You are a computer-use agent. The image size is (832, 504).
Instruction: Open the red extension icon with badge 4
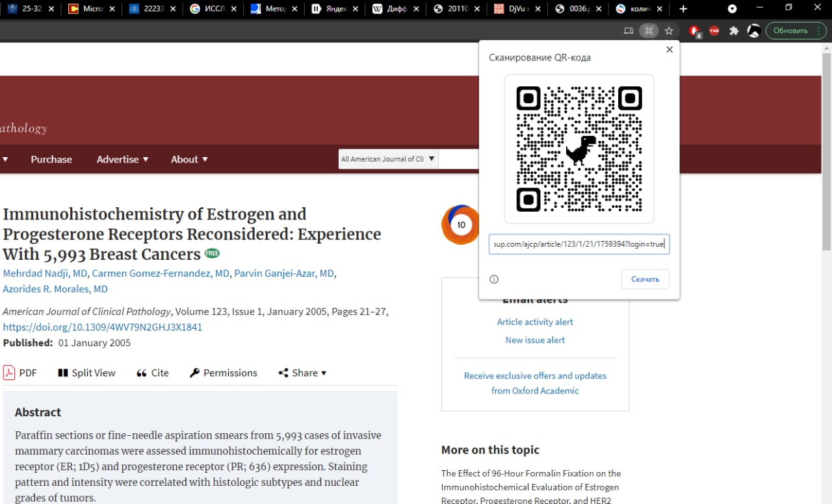[x=694, y=31]
